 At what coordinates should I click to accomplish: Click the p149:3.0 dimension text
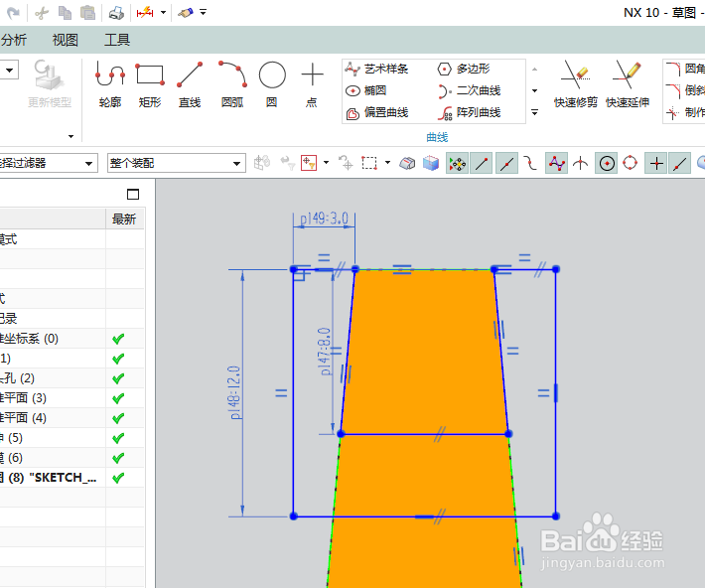324,219
